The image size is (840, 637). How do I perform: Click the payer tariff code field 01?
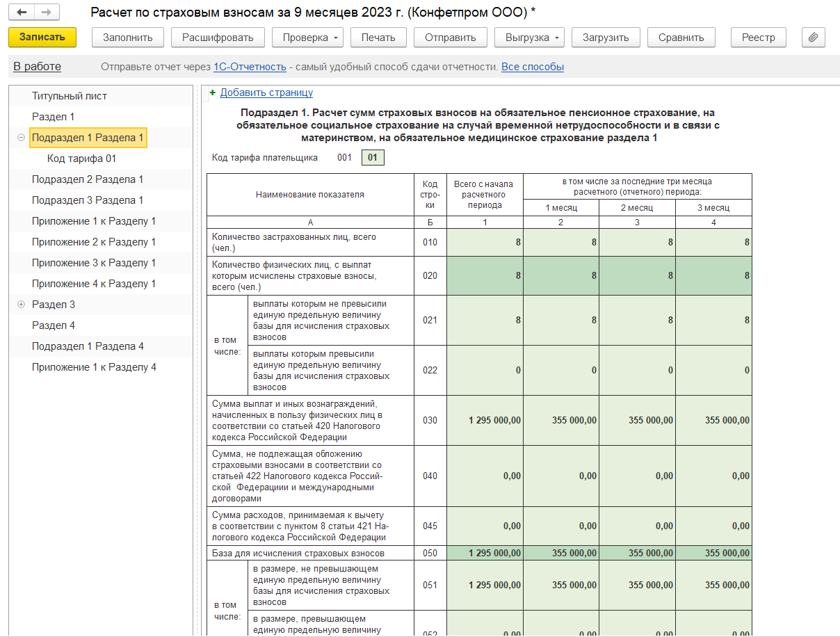click(x=373, y=158)
